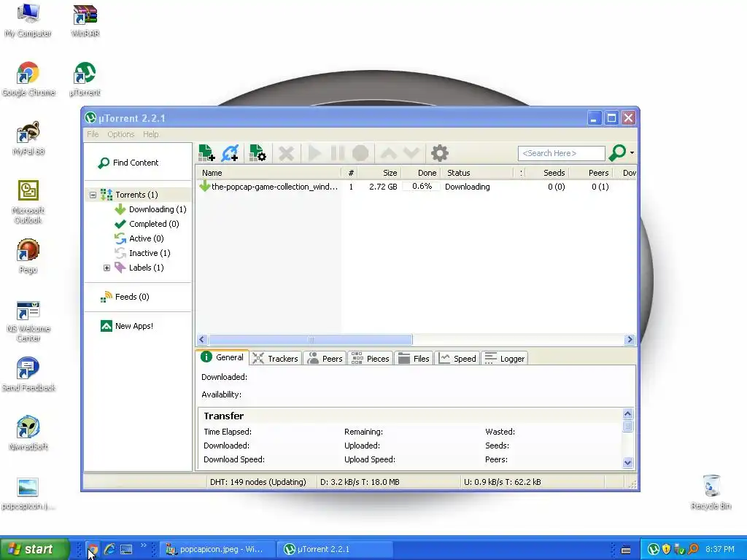
Task: Click the Pause torrent icon
Action: [x=337, y=153]
